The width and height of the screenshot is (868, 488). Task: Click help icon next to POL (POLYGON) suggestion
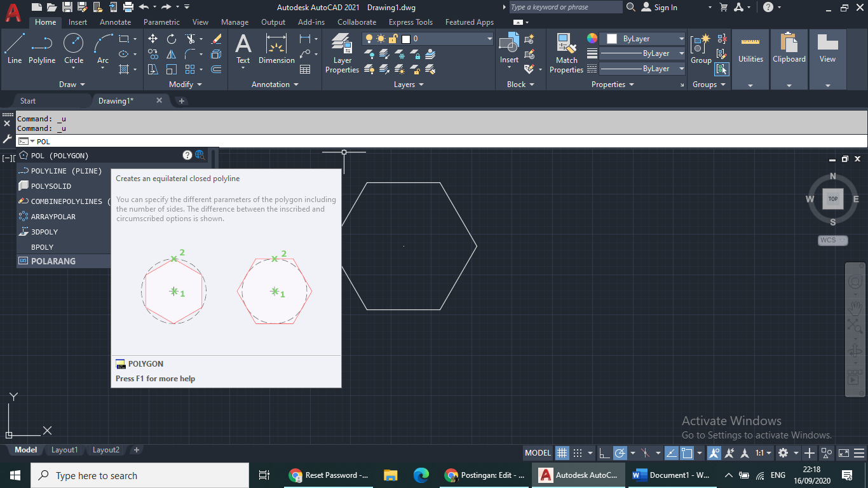pos(187,155)
